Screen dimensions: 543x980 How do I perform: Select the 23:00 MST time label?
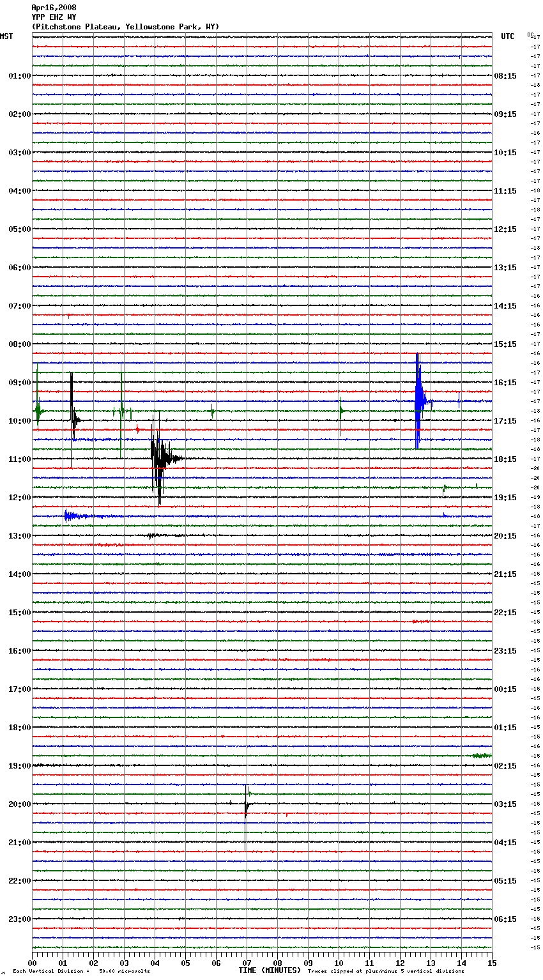20,919
